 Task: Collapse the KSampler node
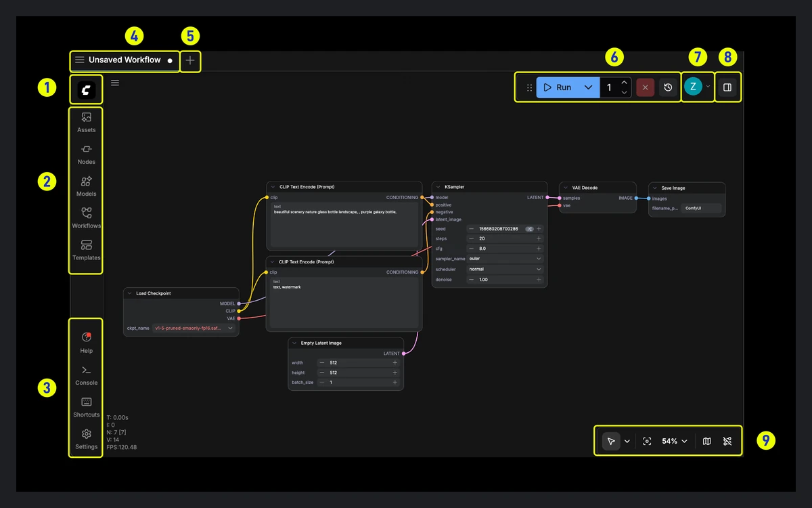click(x=438, y=187)
